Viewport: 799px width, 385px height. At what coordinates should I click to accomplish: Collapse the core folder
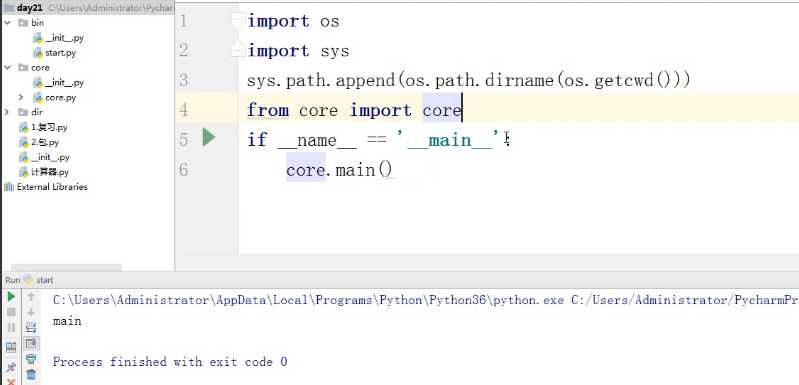7,67
